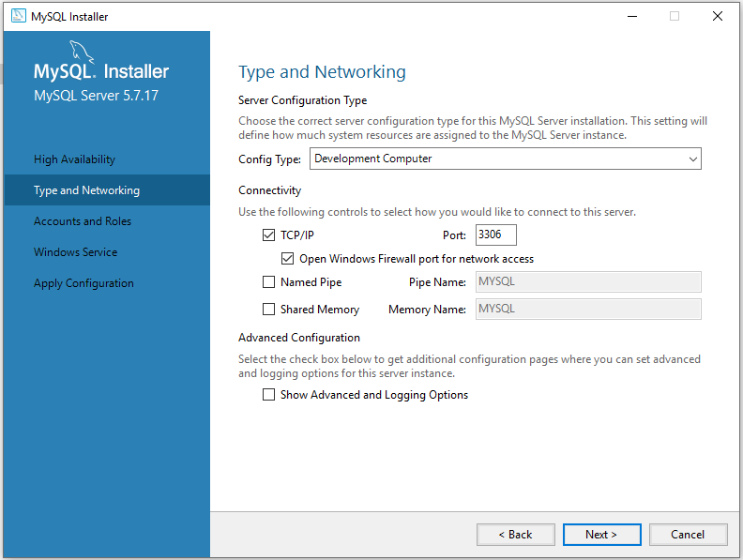Open Accounts and Roles step
This screenshot has height=560, width=743.
(83, 221)
